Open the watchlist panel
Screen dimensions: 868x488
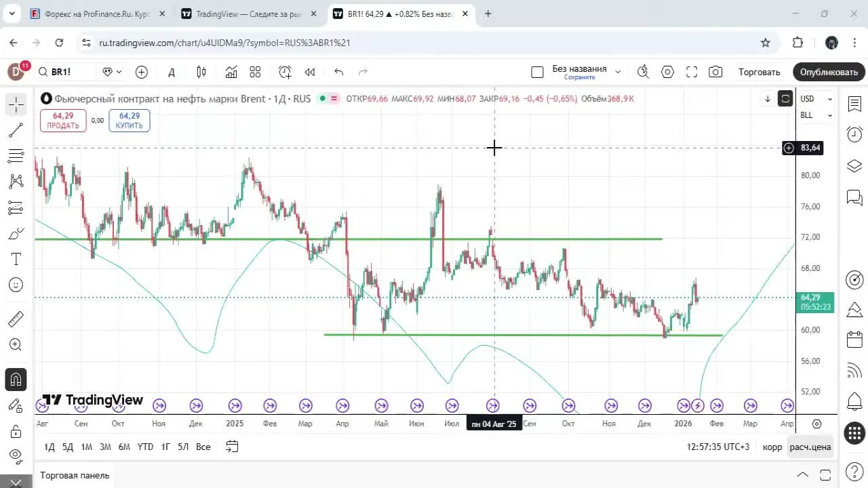click(x=854, y=104)
